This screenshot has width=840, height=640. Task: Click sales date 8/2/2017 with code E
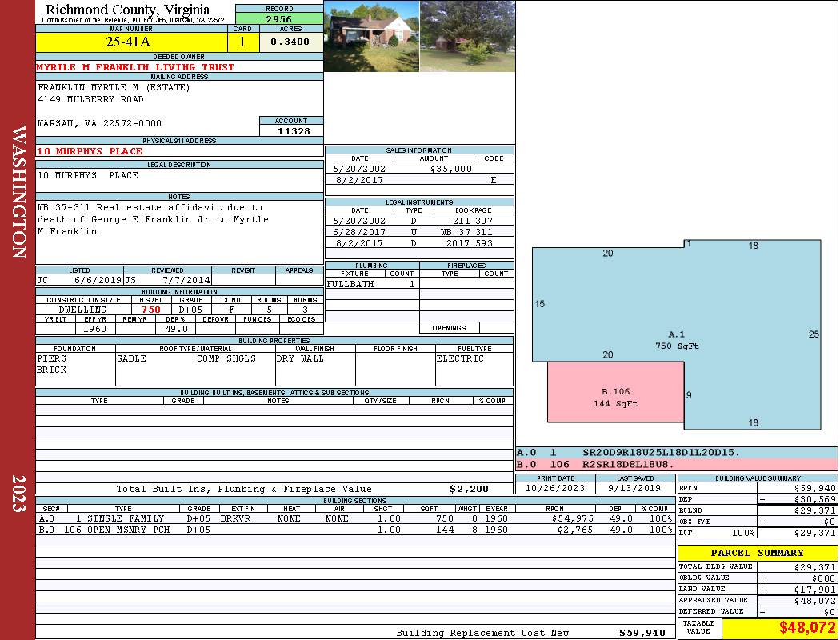[x=419, y=180]
